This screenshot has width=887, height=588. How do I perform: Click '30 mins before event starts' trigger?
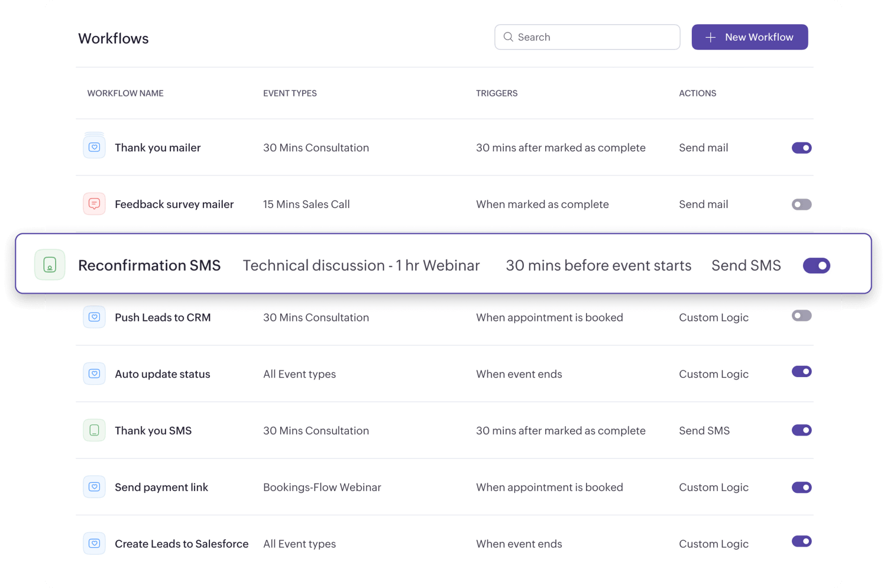pyautogui.click(x=598, y=265)
